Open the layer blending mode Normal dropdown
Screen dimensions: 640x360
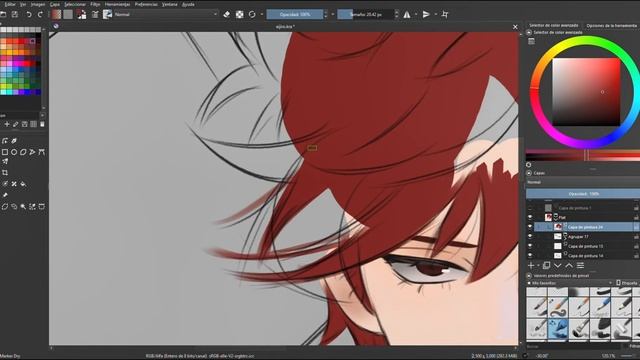[x=583, y=182]
